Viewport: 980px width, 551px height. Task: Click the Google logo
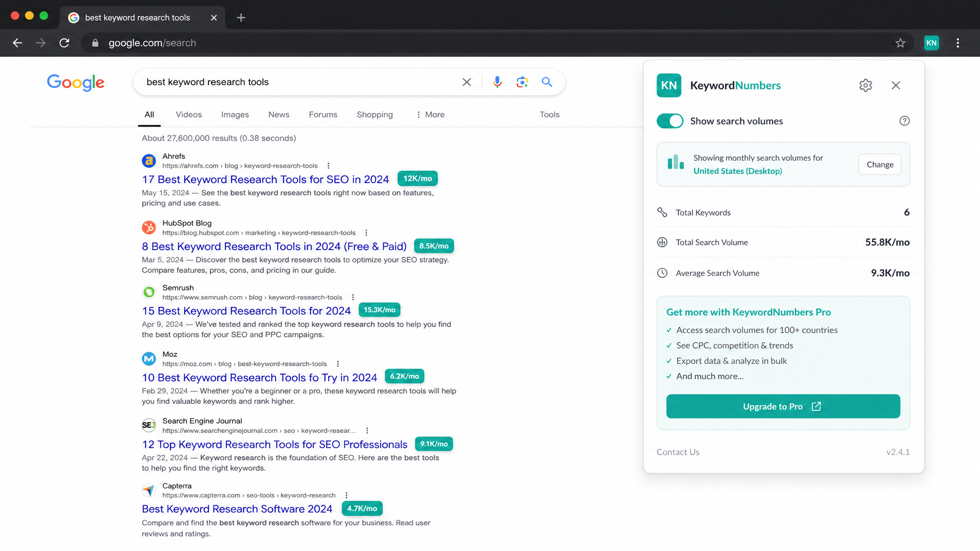pos(76,83)
